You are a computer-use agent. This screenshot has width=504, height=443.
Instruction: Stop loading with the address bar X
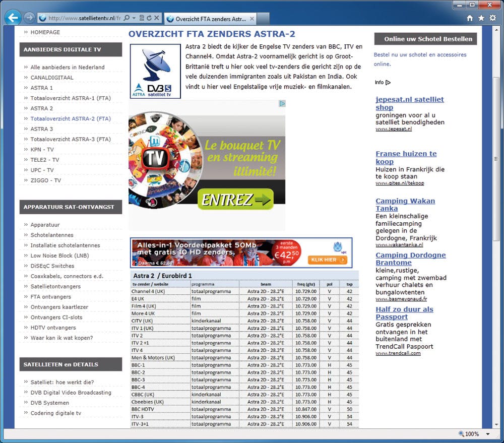click(x=157, y=18)
